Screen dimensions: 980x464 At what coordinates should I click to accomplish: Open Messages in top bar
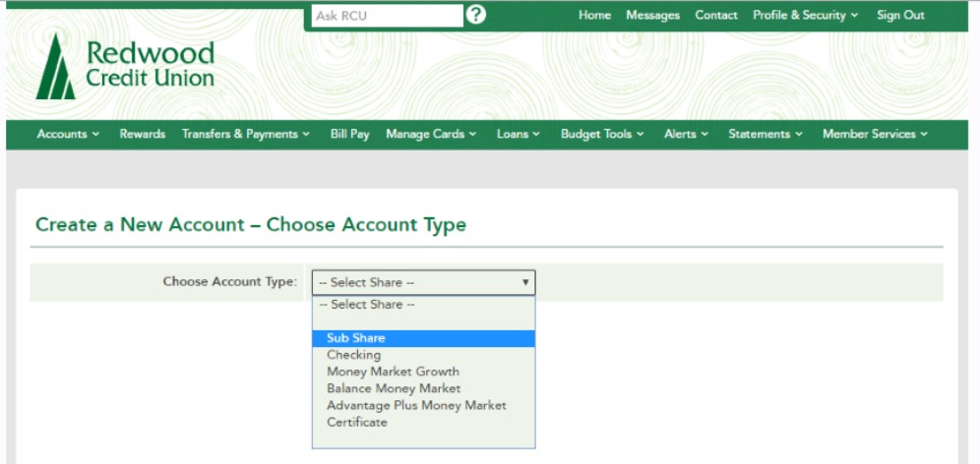[x=652, y=15]
